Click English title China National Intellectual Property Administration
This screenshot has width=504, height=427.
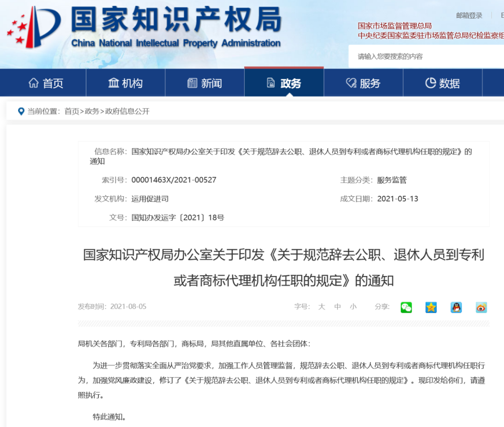click(176, 43)
